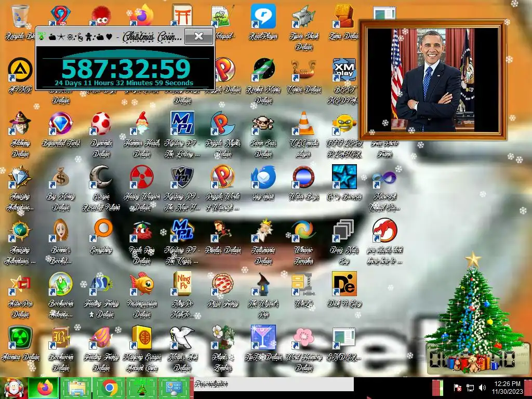Start Insaniquarium Deluxe goldfish icon

click(x=141, y=284)
